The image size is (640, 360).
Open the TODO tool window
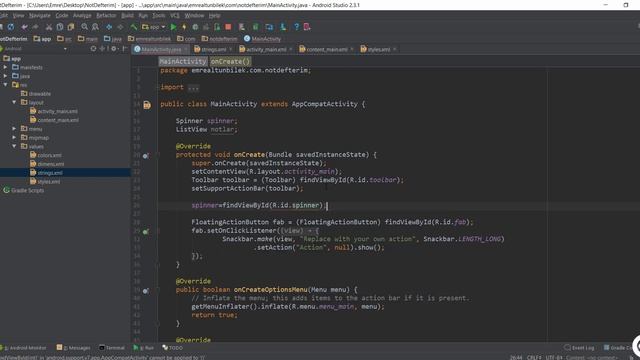tap(173, 348)
